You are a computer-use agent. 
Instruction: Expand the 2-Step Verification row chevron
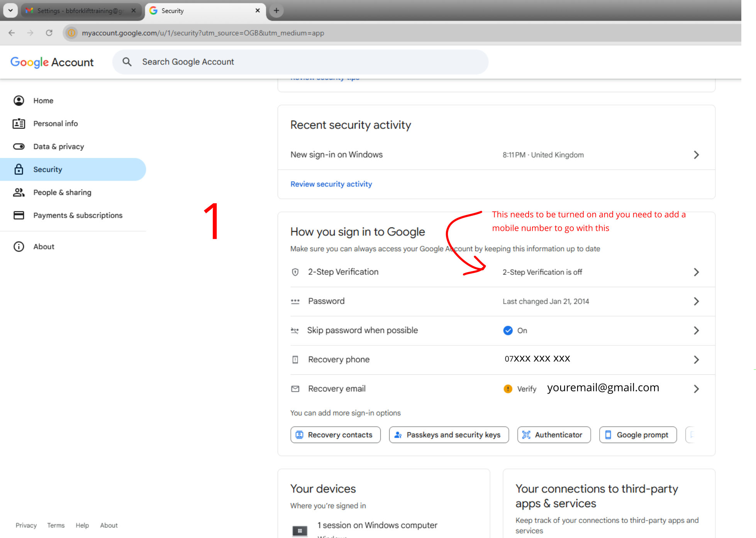[696, 272]
